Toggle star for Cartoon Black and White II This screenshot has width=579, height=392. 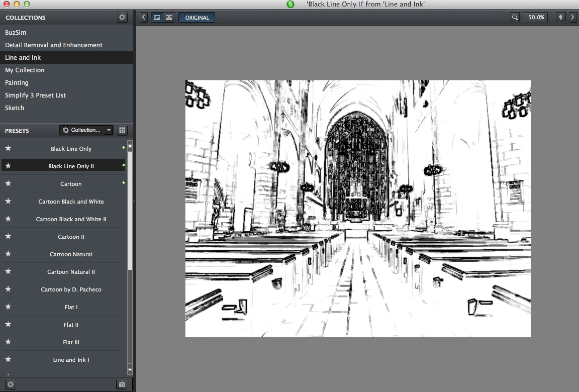tap(8, 219)
